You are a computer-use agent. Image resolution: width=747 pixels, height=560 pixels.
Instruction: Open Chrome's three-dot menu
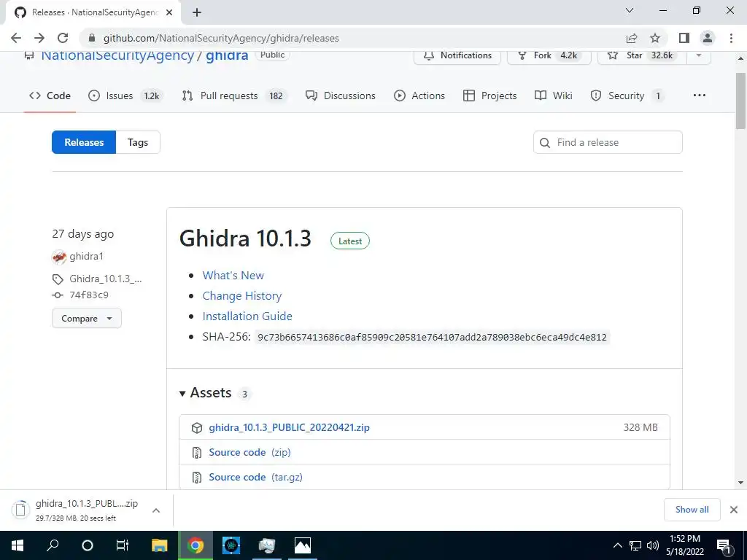[731, 38]
